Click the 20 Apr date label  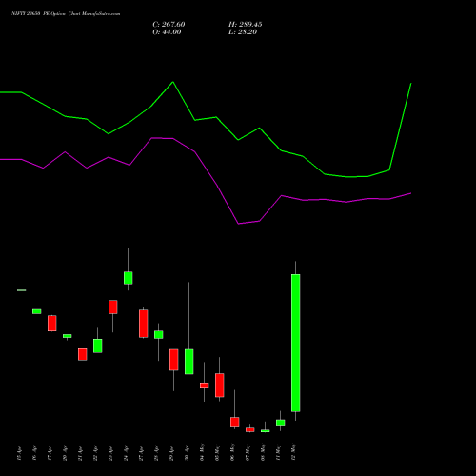(x=66, y=453)
